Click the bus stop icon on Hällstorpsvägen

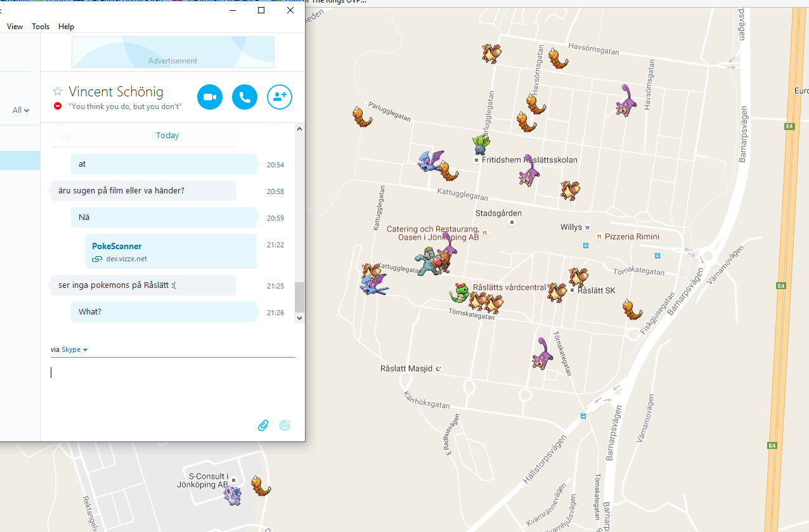click(x=583, y=416)
